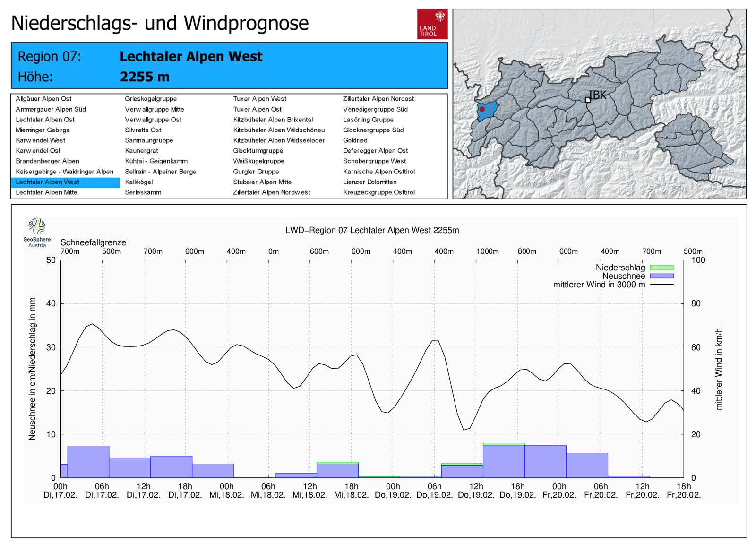Screen dimensions: 756x545
Task: Click the tallest snowfall bar near 18h Do,19.02.
Action: tap(504, 461)
